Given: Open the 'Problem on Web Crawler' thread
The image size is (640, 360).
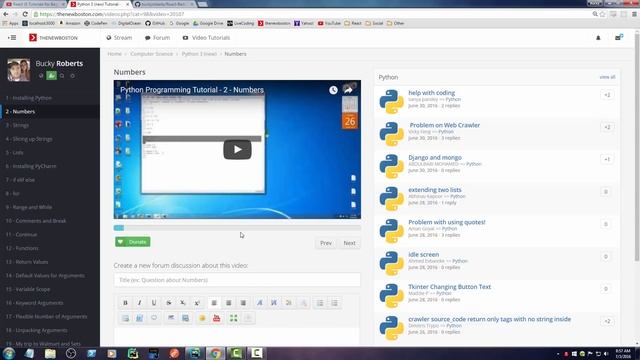Looking at the screenshot, I should coord(444,125).
